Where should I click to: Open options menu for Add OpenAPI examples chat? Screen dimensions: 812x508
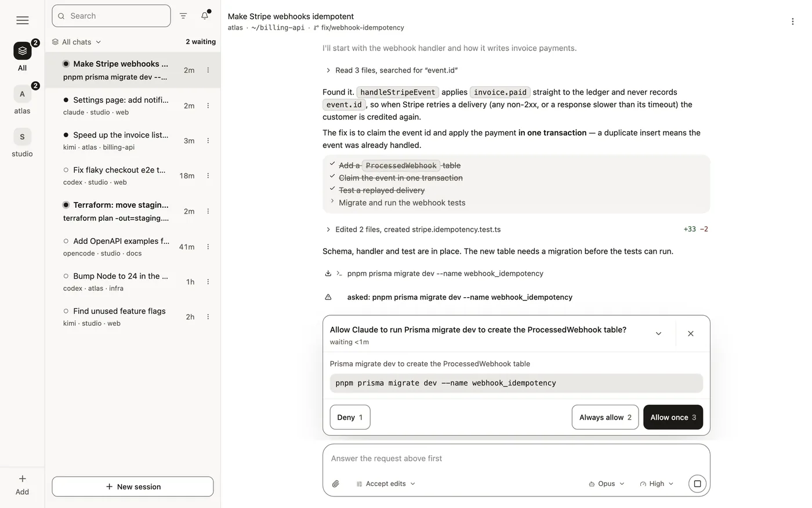(x=208, y=247)
